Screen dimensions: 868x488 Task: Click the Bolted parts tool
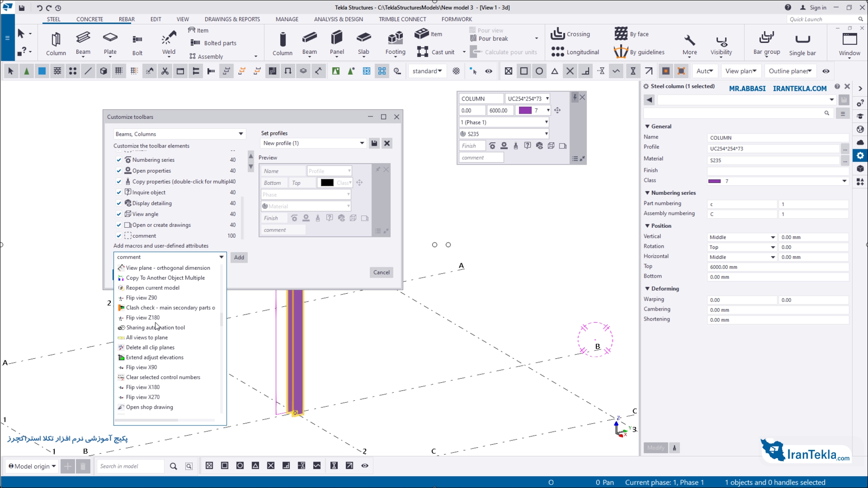[x=214, y=43]
